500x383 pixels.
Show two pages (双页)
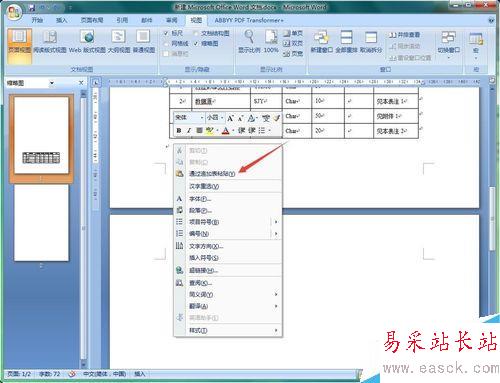pos(293,43)
